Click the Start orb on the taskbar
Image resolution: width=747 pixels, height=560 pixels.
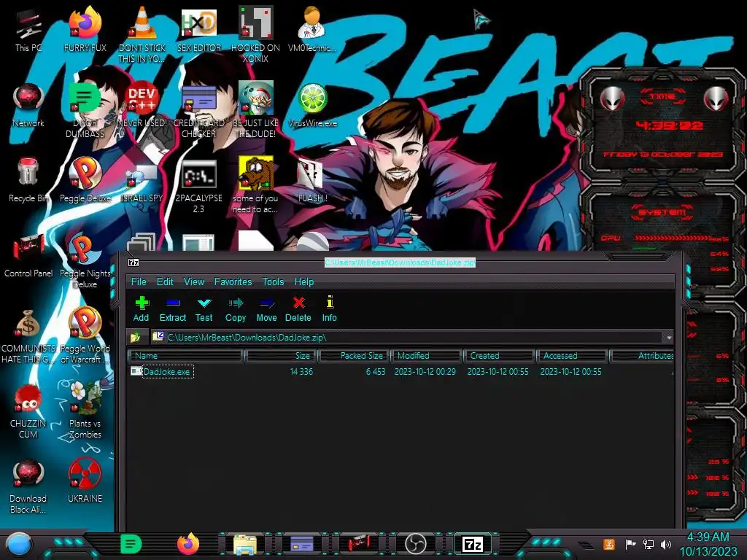click(19, 545)
